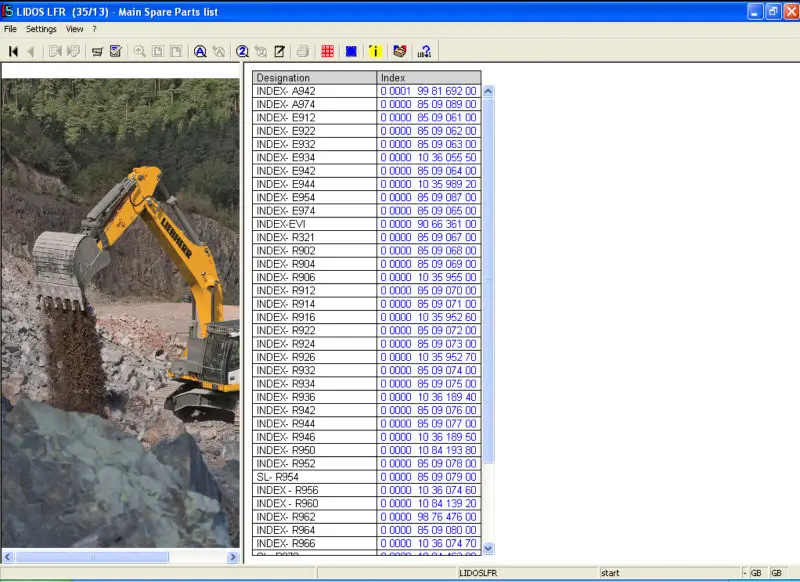
Task: Click LIDOSLFR in the status bar
Action: 478,573
